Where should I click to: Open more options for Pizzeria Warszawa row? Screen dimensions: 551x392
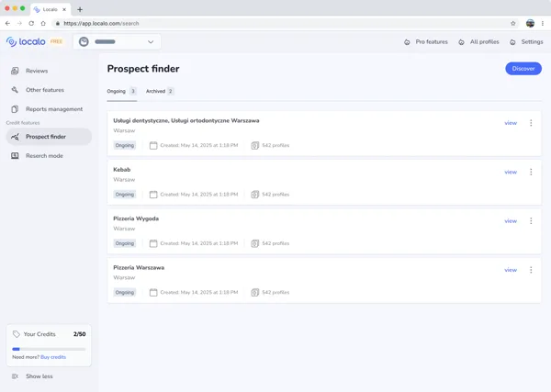coord(531,270)
